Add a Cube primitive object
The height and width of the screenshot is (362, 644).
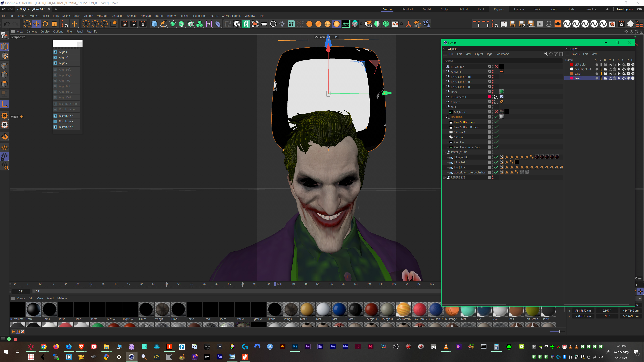click(154, 24)
